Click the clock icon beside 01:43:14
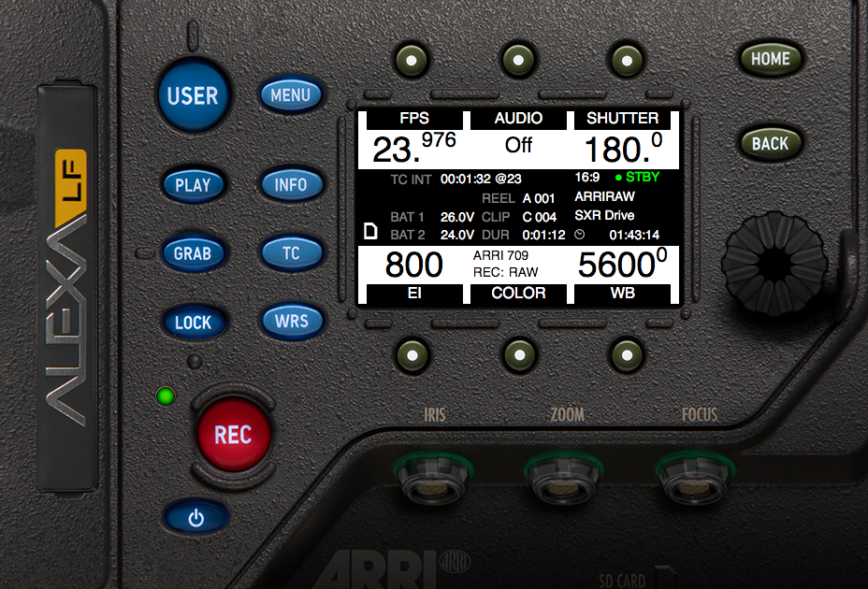Screen dimensions: 868x589 coord(580,234)
